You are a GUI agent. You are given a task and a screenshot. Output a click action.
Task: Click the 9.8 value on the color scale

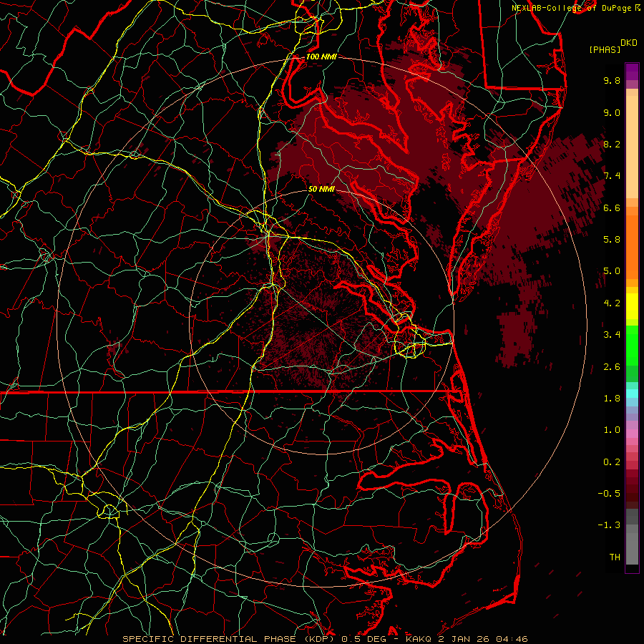click(612, 81)
